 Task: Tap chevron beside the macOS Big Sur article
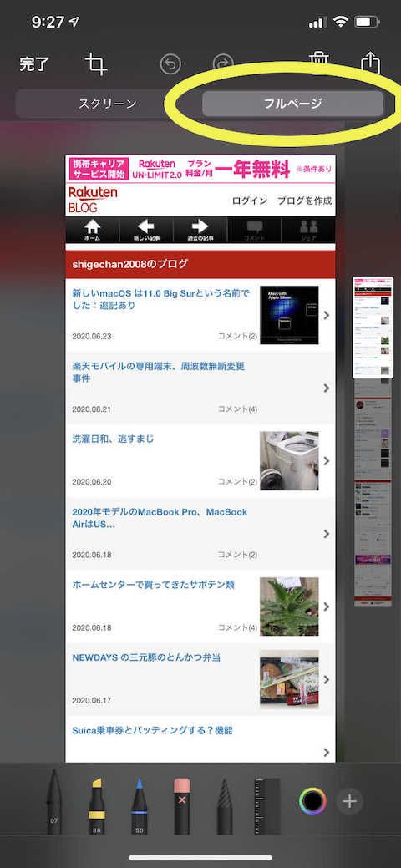tap(326, 315)
